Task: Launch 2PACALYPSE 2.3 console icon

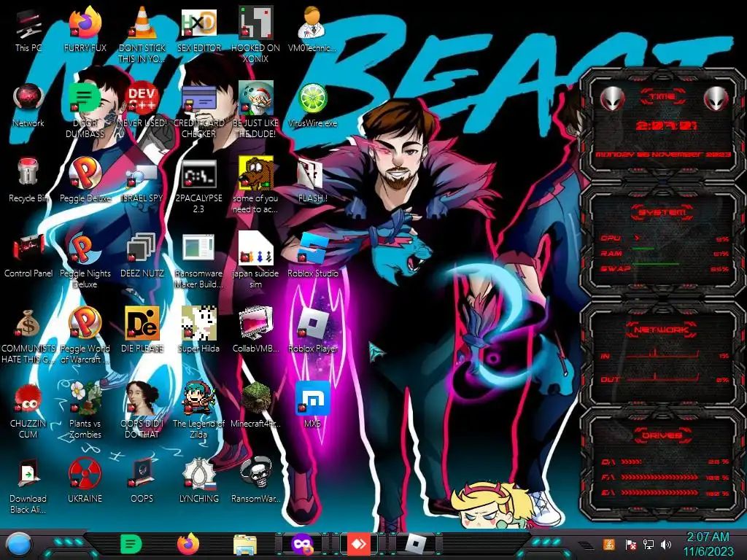Action: (x=198, y=174)
